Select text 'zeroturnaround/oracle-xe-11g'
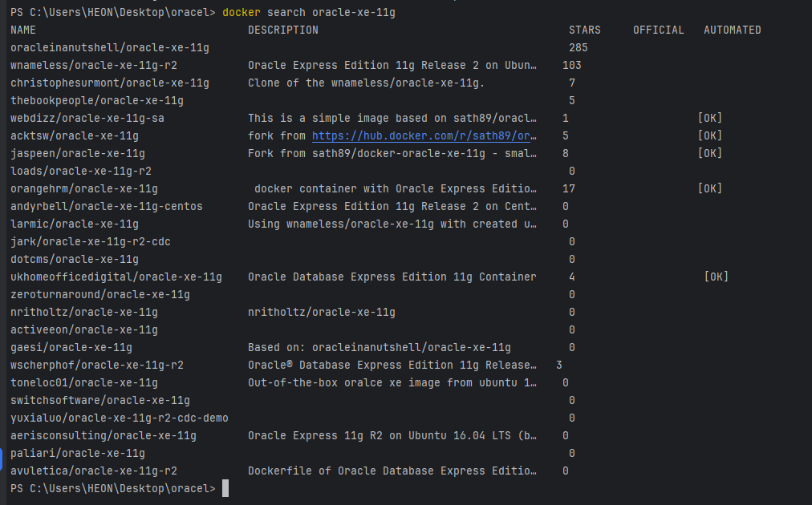 100,294
